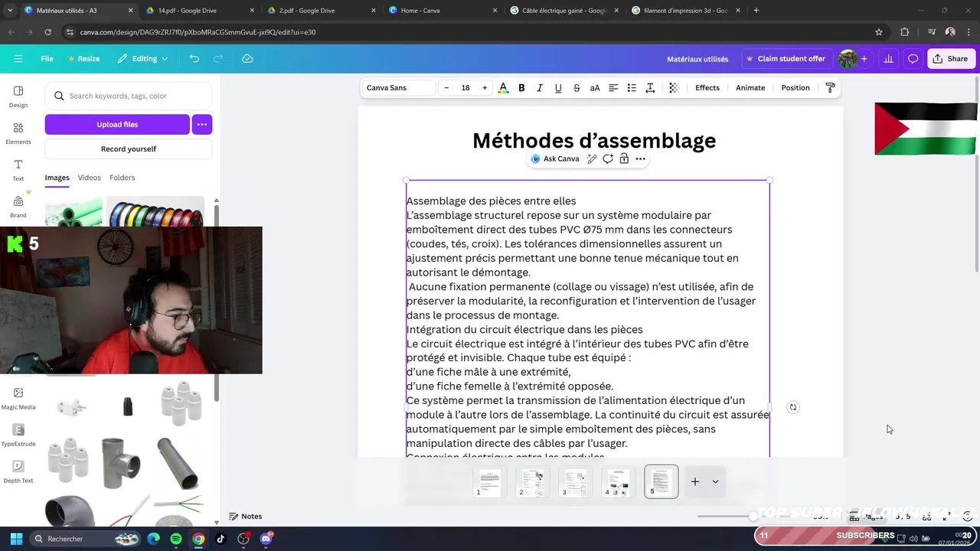Open text spacing options
The width and height of the screenshot is (980, 551).
650,88
